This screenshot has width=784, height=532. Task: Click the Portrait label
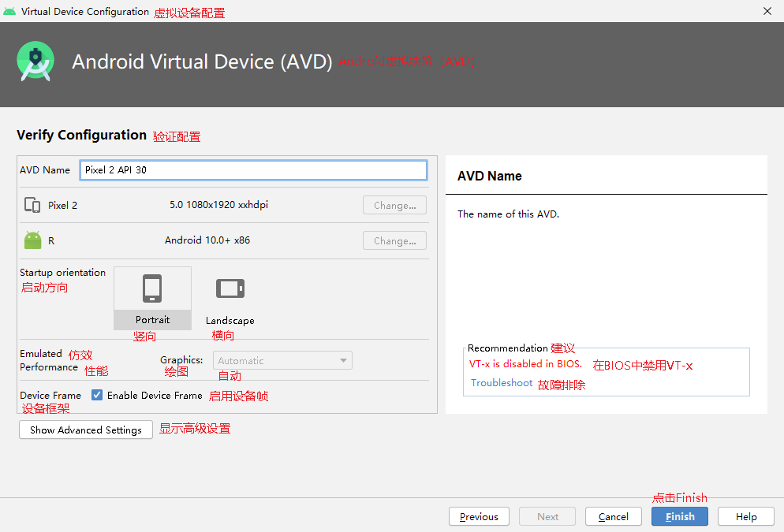pyautogui.click(x=152, y=320)
